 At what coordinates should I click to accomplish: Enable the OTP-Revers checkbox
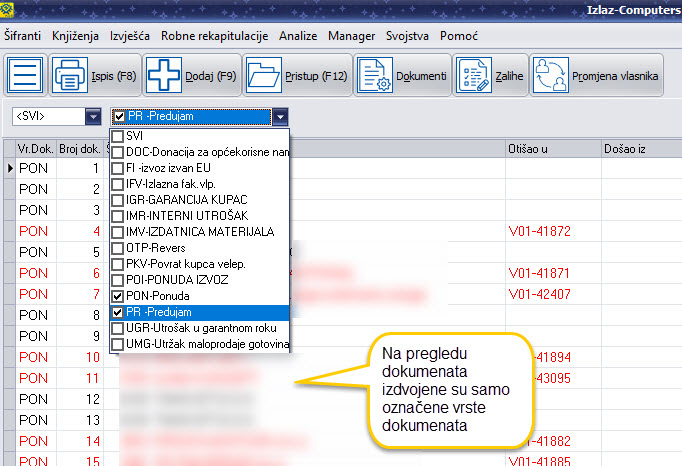pyautogui.click(x=118, y=248)
